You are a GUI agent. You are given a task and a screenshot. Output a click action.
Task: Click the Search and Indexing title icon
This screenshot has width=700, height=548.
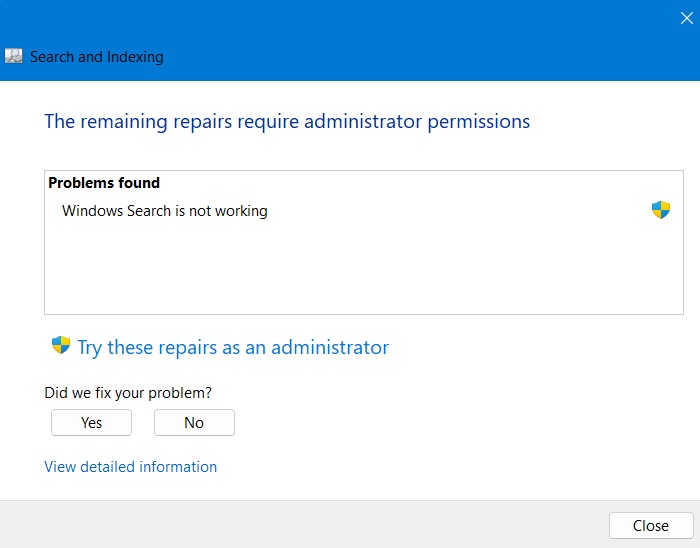(x=13, y=56)
